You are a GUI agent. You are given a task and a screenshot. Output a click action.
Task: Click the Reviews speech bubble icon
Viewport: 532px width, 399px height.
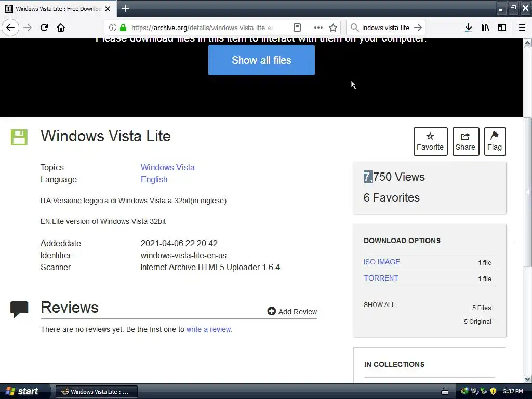19,309
